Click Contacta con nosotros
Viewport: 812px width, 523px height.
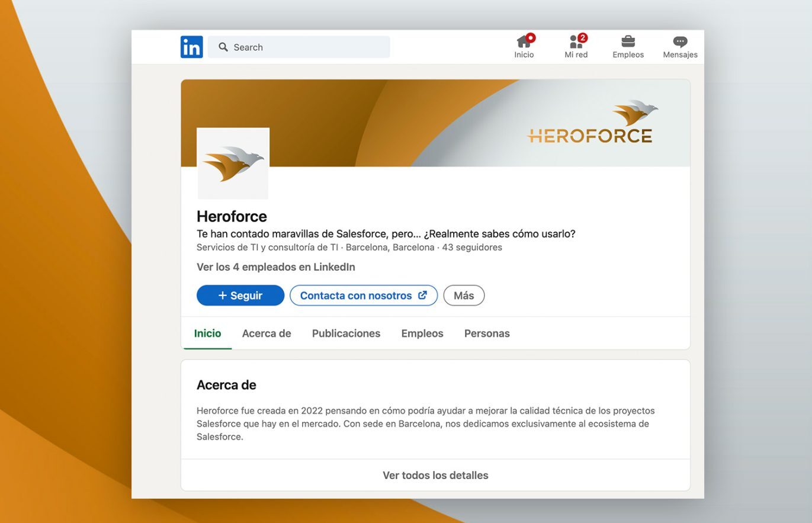tap(355, 295)
